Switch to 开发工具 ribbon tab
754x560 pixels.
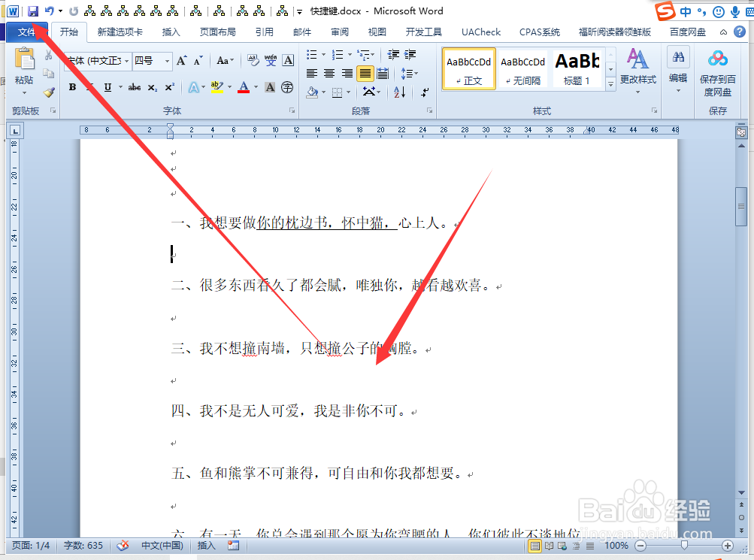(424, 32)
